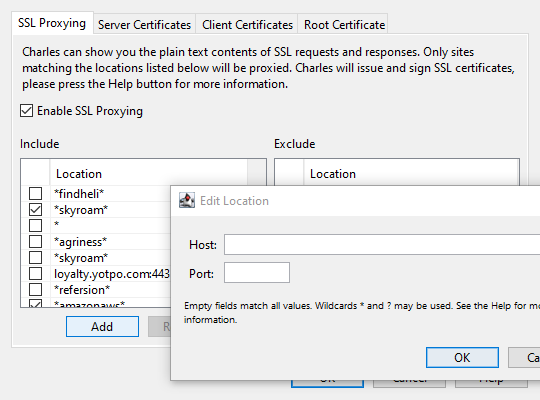Select the *agriness* row text
Image resolution: width=540 pixels, height=400 pixels.
[81, 242]
